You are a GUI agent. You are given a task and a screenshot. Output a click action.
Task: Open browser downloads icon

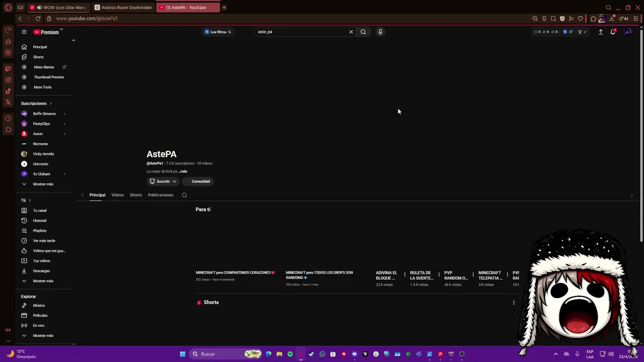[x=612, y=19]
